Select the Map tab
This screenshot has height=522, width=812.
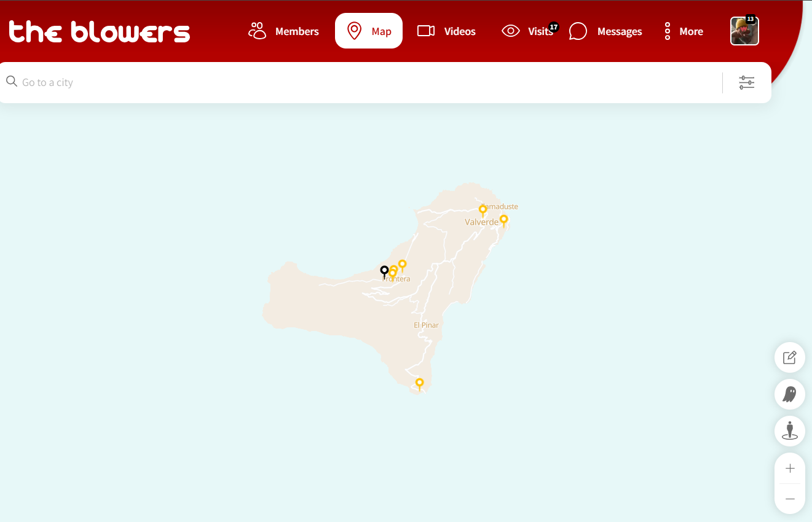coord(369,31)
